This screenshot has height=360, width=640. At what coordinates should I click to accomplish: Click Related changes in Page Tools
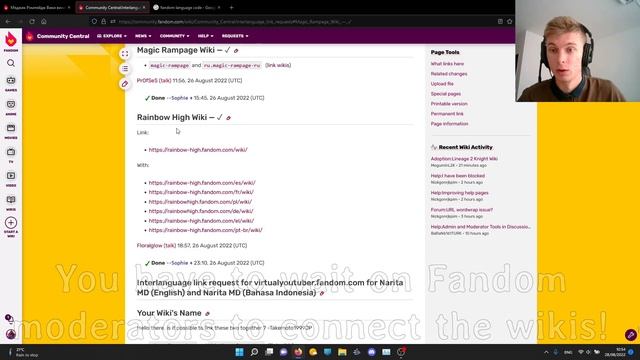coord(449,74)
